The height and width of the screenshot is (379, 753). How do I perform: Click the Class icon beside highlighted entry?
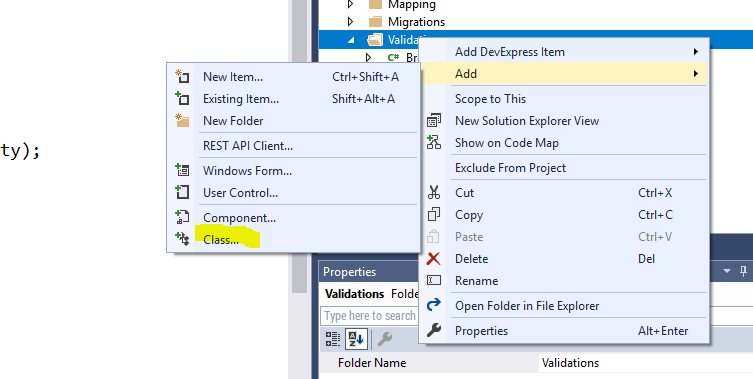coord(182,239)
